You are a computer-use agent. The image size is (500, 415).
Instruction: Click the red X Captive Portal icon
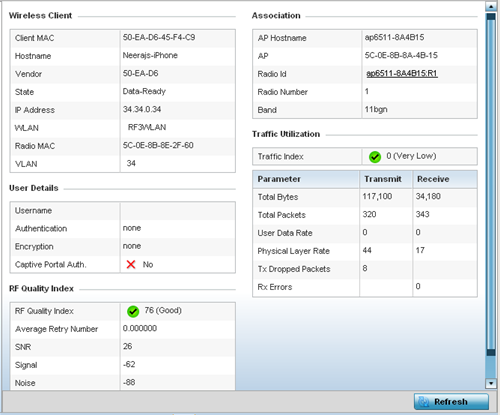131,265
